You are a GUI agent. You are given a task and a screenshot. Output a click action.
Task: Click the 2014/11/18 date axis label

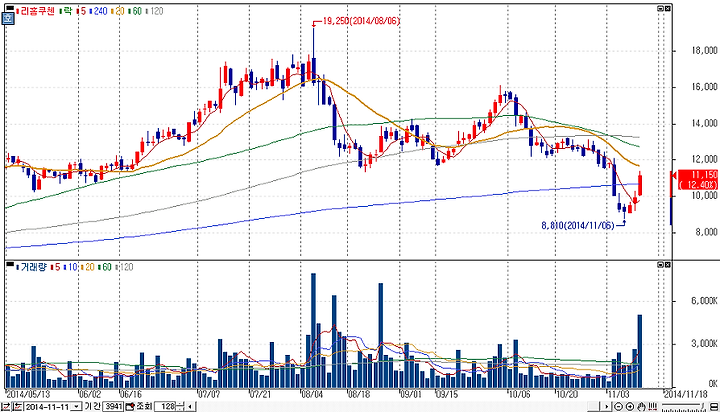(686, 394)
